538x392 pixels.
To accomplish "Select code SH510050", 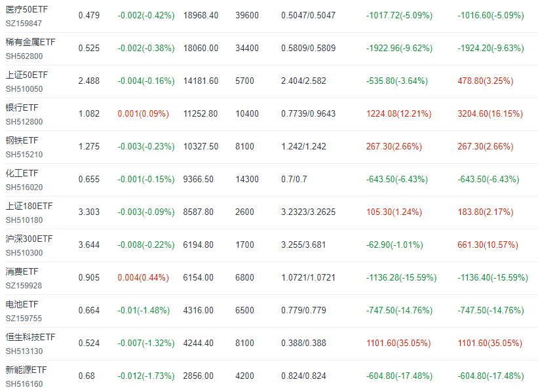I will (x=24, y=89).
